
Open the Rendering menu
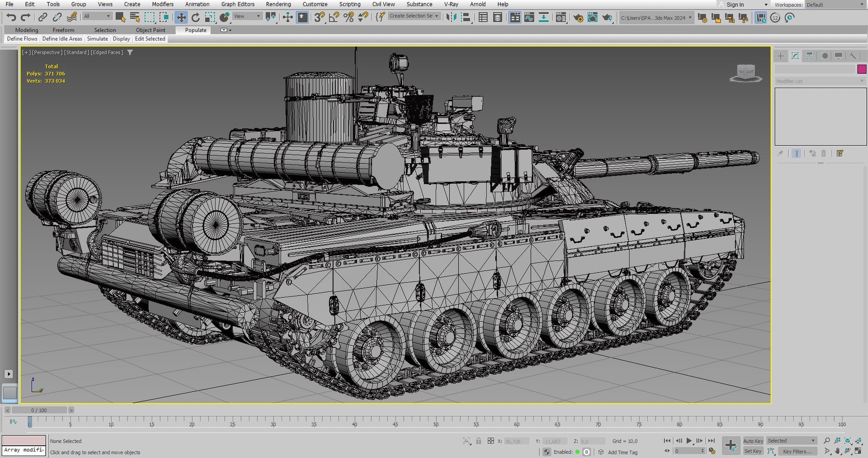278,4
